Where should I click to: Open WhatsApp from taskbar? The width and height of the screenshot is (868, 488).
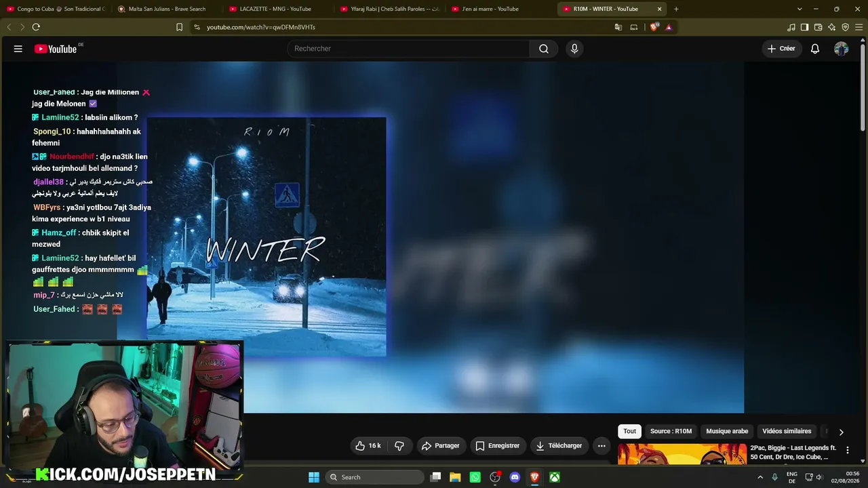tap(475, 477)
